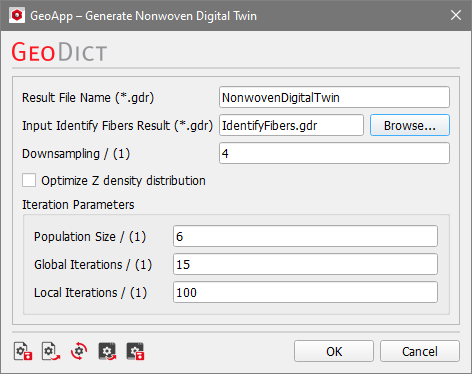Click the 'Input Identify Fibers Result (*.gdr)' label
The image size is (472, 374).
tap(117, 126)
